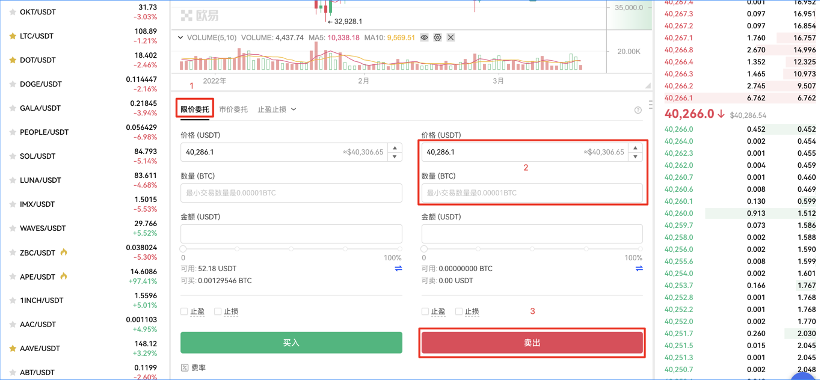Collapse the VOLUME indicator chevron

pyautogui.click(x=181, y=38)
